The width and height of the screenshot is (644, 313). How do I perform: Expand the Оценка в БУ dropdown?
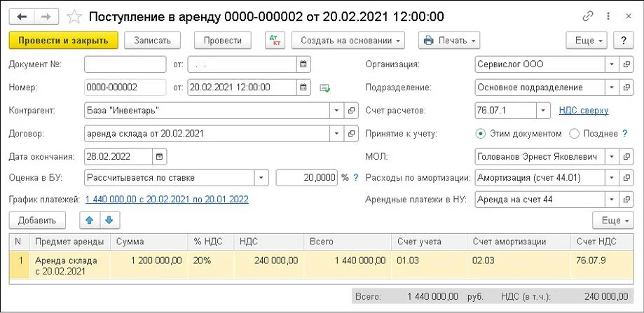pos(261,178)
